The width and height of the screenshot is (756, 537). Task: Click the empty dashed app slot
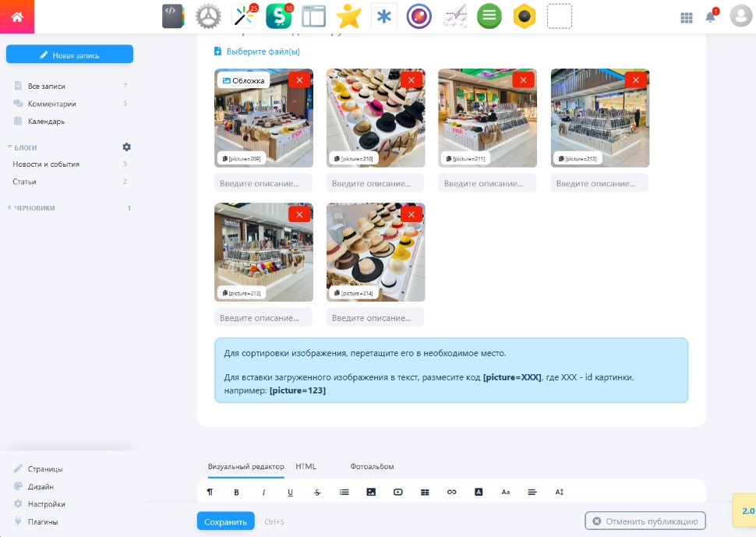[560, 16]
